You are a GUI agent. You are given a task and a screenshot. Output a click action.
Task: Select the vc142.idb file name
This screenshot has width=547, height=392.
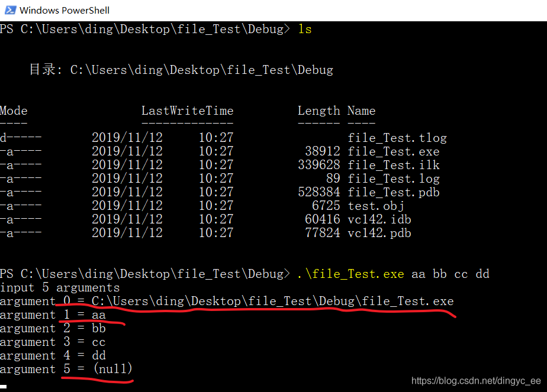[x=379, y=219]
